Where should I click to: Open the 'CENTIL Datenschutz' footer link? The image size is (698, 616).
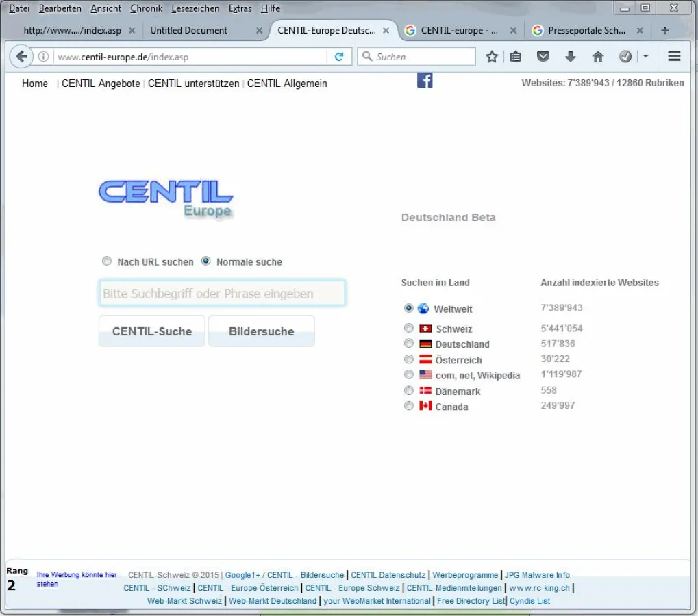pos(389,575)
